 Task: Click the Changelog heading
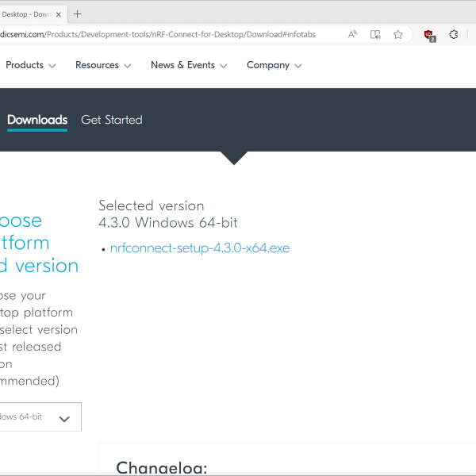coord(161,468)
